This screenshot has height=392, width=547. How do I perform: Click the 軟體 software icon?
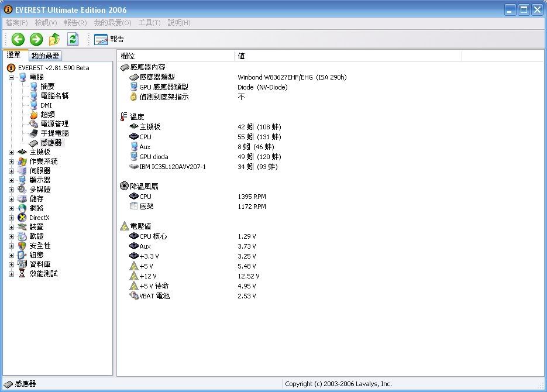(x=22, y=236)
